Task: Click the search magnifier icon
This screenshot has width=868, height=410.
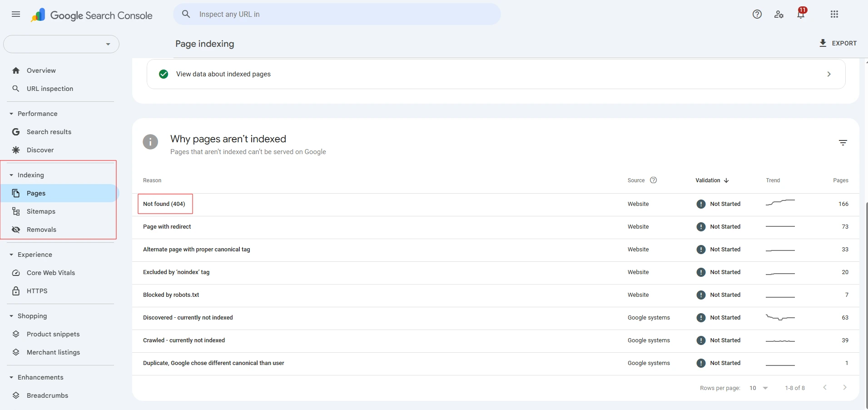Action: pyautogui.click(x=186, y=14)
